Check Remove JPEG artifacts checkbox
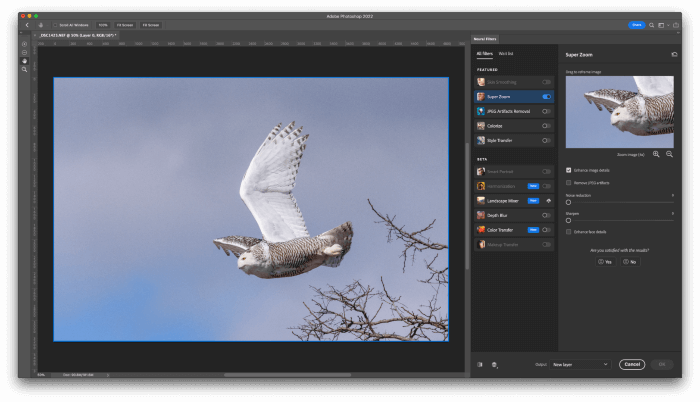 click(x=569, y=182)
